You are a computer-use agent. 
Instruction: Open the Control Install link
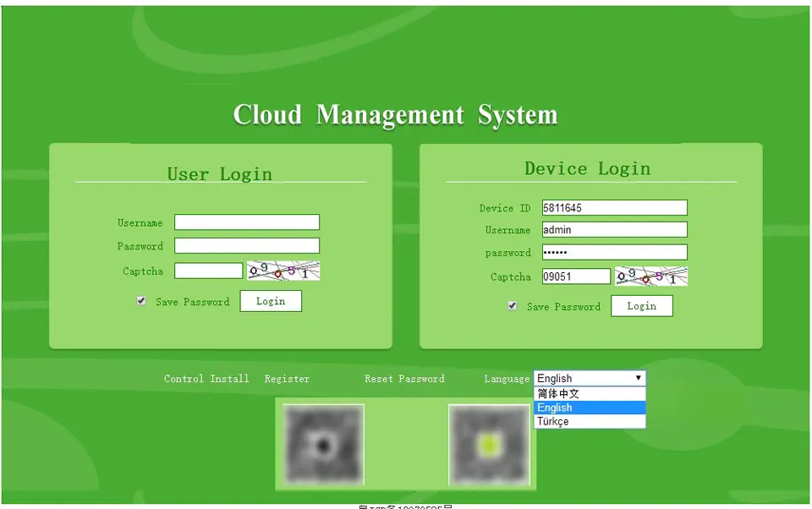click(x=206, y=379)
